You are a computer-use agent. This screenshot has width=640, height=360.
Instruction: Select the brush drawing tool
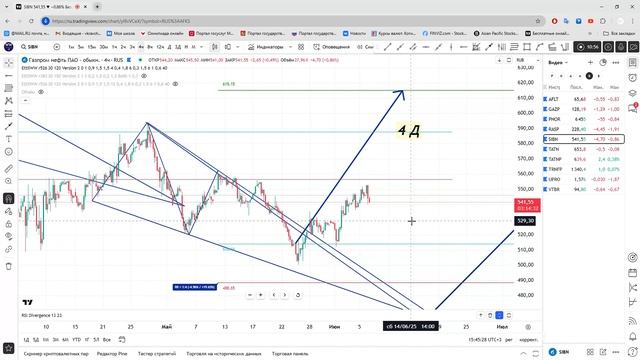9,126
